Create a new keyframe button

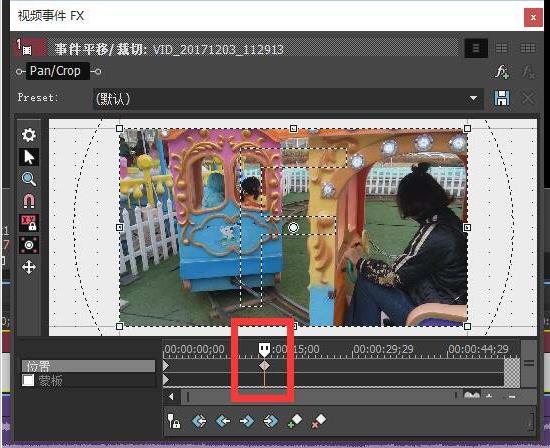(x=295, y=421)
